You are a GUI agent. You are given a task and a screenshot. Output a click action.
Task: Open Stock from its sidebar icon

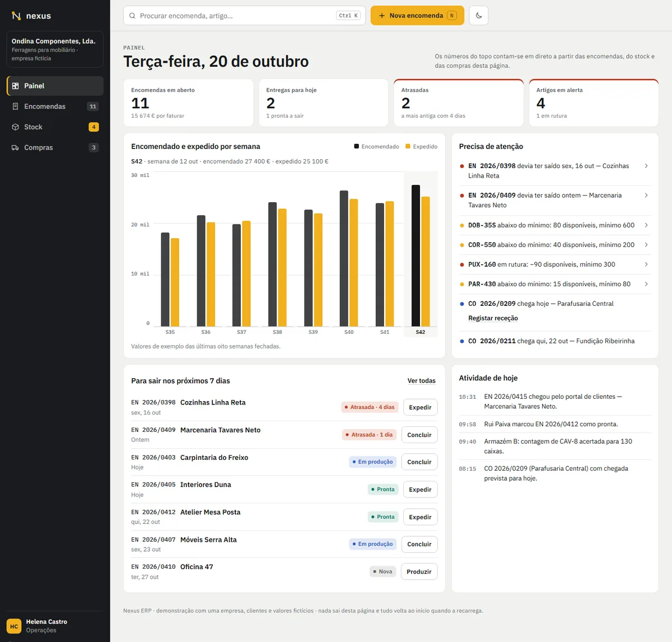click(x=15, y=127)
